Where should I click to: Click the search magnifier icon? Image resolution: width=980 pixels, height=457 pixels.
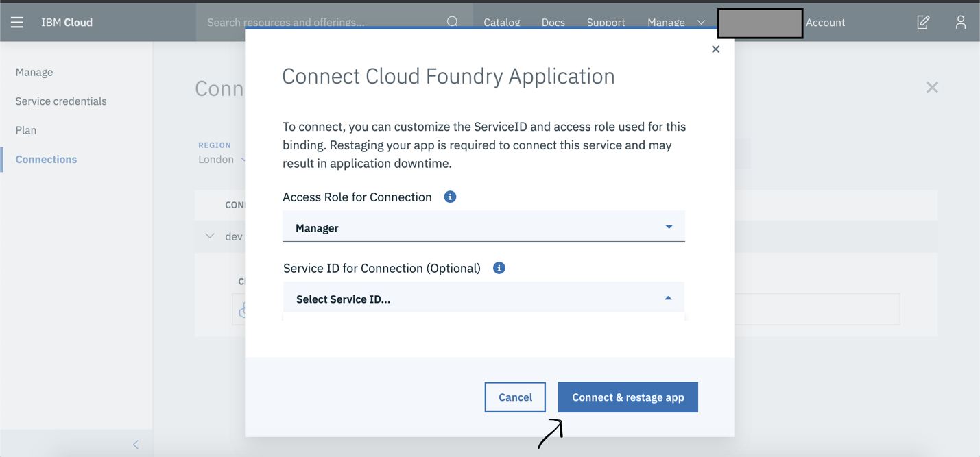[x=453, y=22]
